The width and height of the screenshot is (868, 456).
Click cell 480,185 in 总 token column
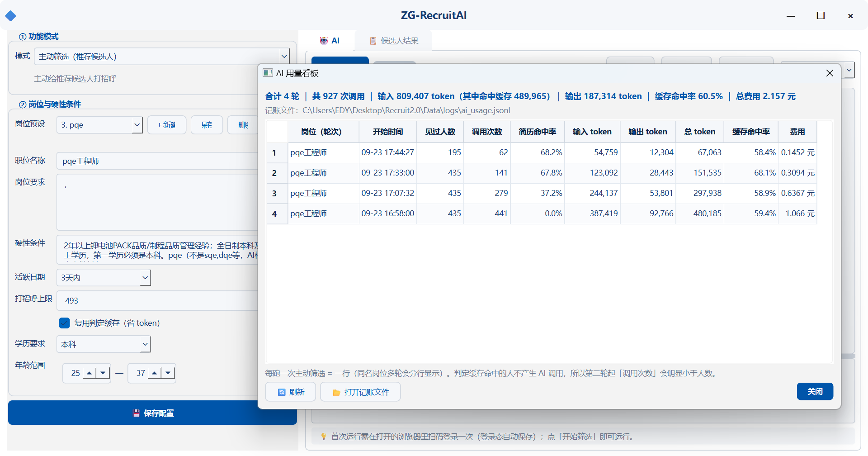(x=700, y=214)
